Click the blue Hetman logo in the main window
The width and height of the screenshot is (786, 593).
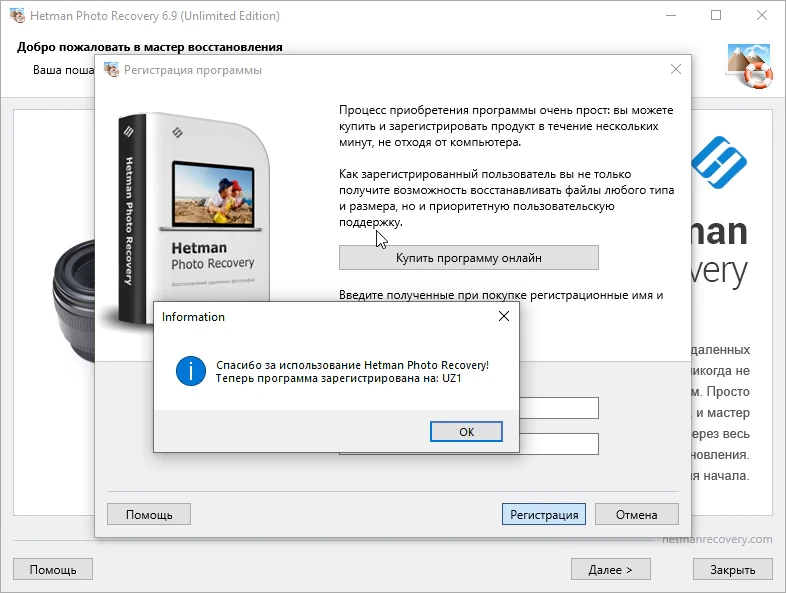(x=719, y=162)
